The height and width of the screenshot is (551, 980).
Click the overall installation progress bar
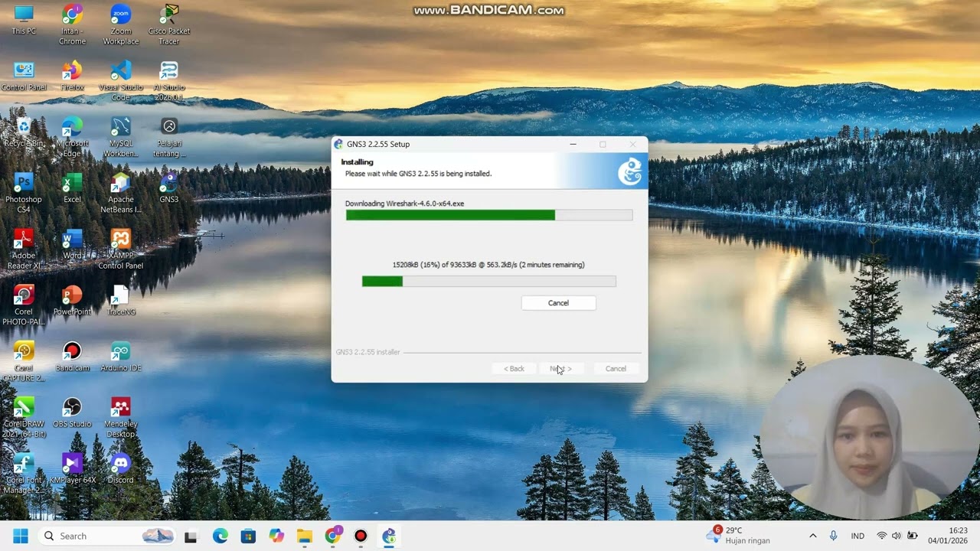(x=488, y=215)
